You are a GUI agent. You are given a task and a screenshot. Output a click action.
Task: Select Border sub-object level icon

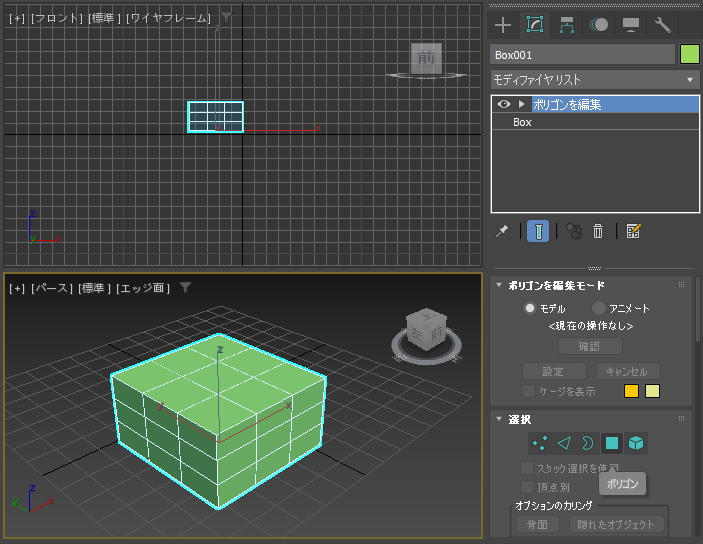pyautogui.click(x=588, y=443)
